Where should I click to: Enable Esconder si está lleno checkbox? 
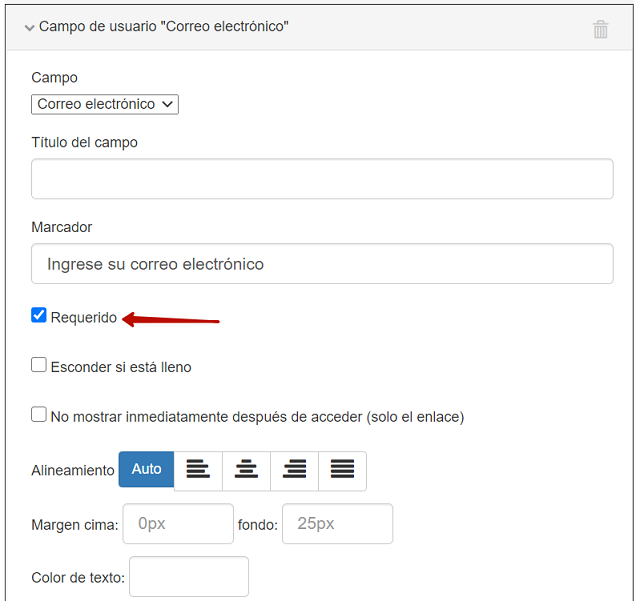pyautogui.click(x=39, y=365)
